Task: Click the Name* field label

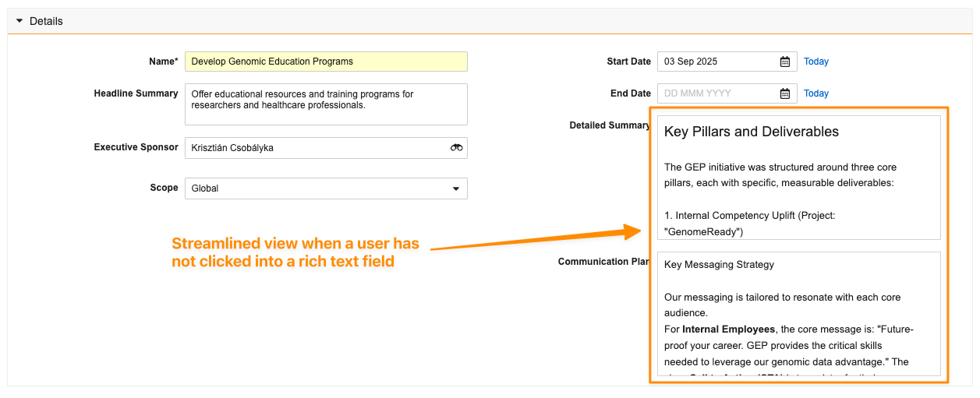Action: [163, 62]
